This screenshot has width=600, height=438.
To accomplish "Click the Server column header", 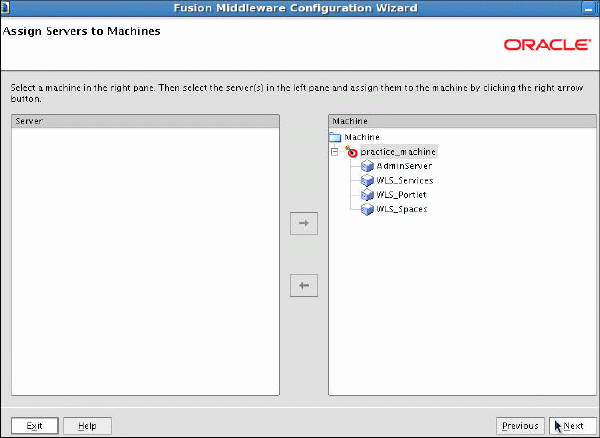I will [145, 121].
